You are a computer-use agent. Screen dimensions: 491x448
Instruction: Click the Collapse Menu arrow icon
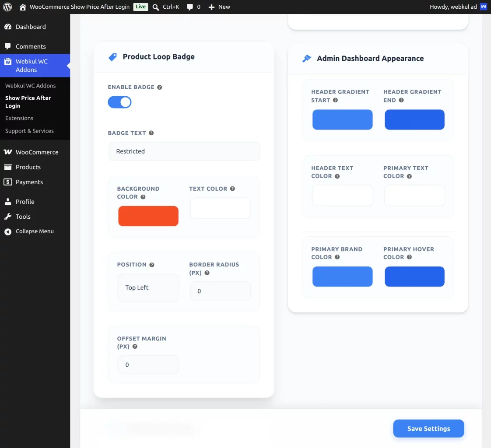[x=8, y=231]
